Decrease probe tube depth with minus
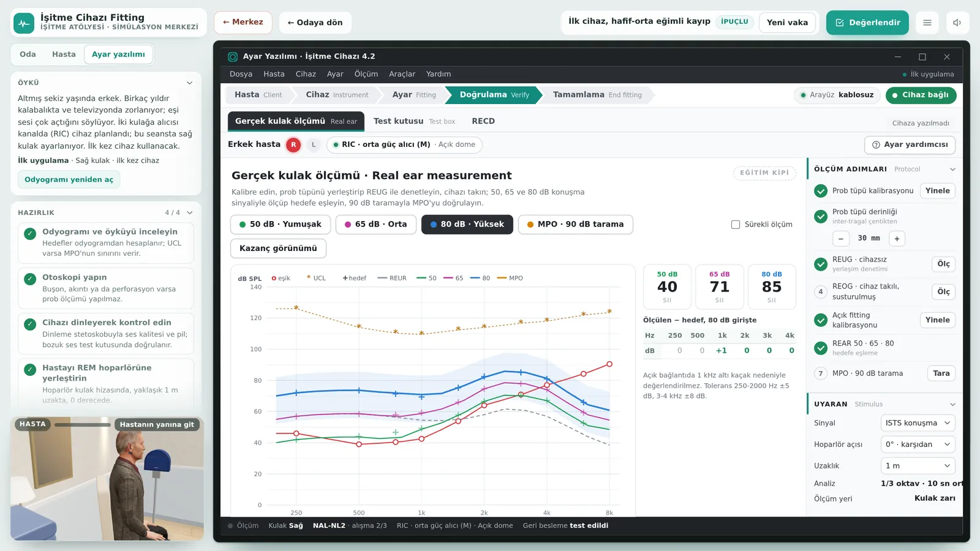 coord(841,239)
